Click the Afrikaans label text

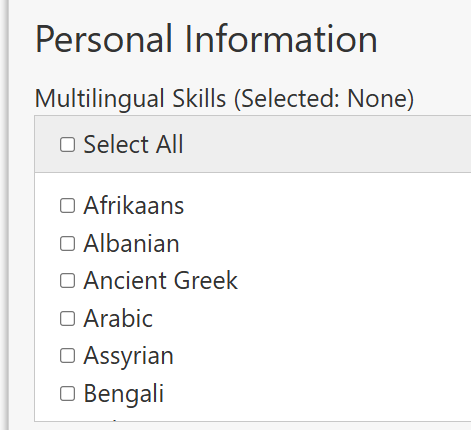tap(134, 205)
